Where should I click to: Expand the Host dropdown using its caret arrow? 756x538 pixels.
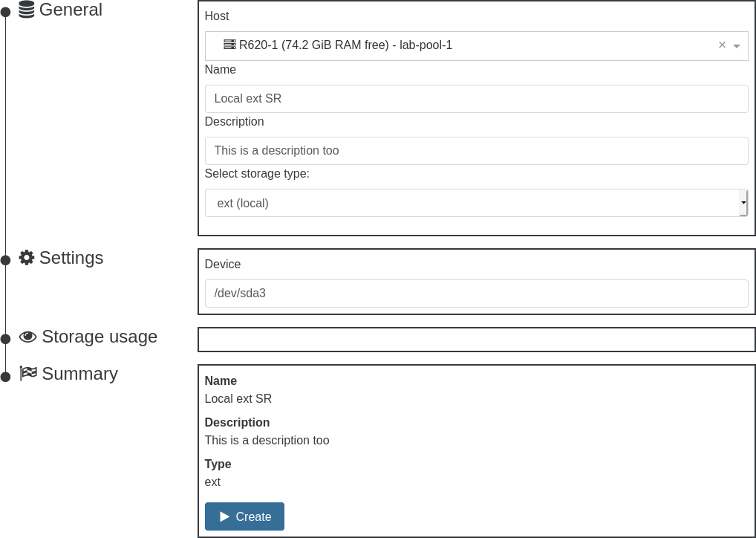736,45
